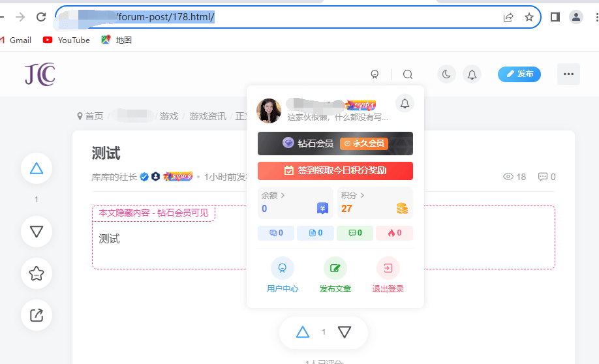The image size is (599, 364).
Task: Toggle dark mode with the moon icon
Action: click(446, 74)
